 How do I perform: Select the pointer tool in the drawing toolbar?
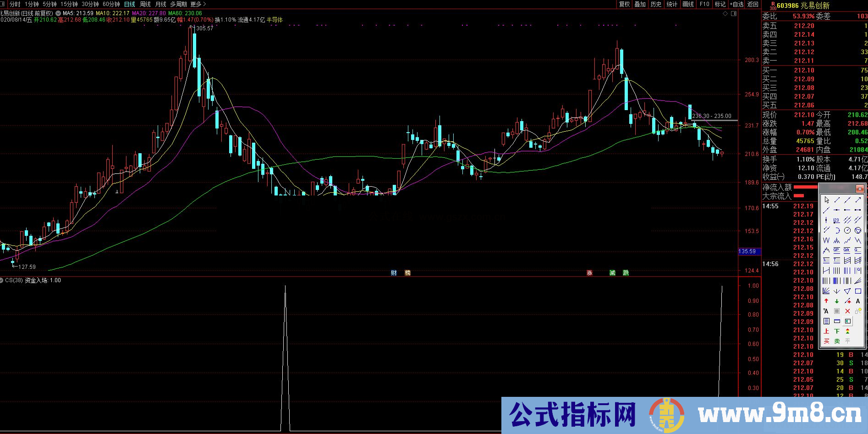[x=827, y=200]
